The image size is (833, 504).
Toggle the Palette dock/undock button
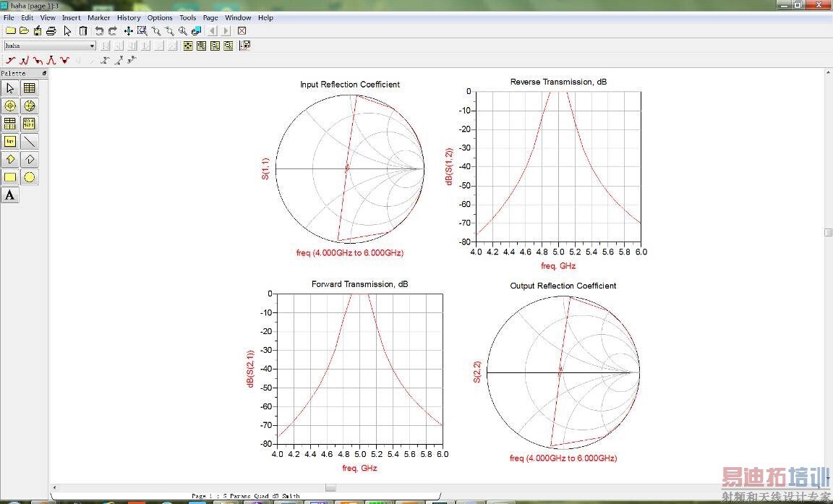click(44, 73)
